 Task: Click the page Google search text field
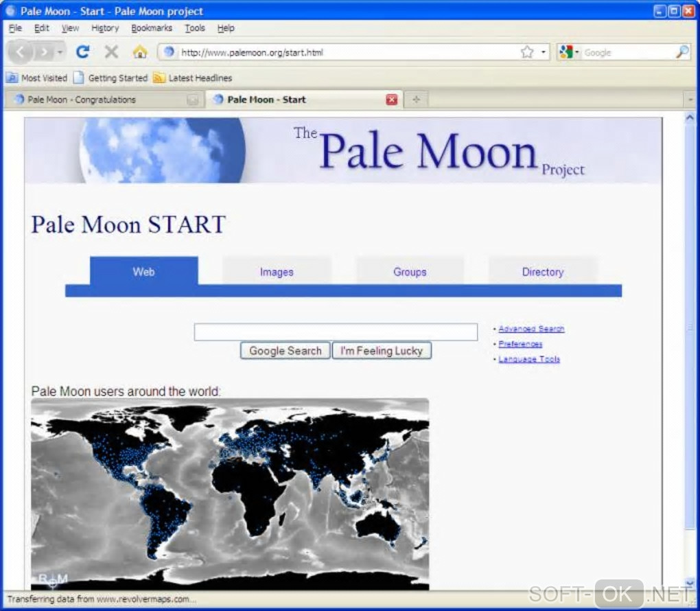(336, 332)
